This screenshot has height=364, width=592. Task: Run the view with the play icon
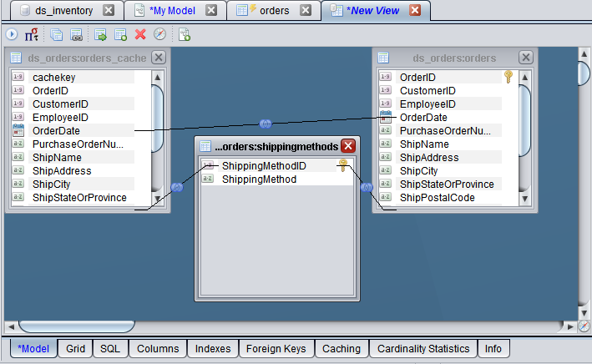pos(12,34)
